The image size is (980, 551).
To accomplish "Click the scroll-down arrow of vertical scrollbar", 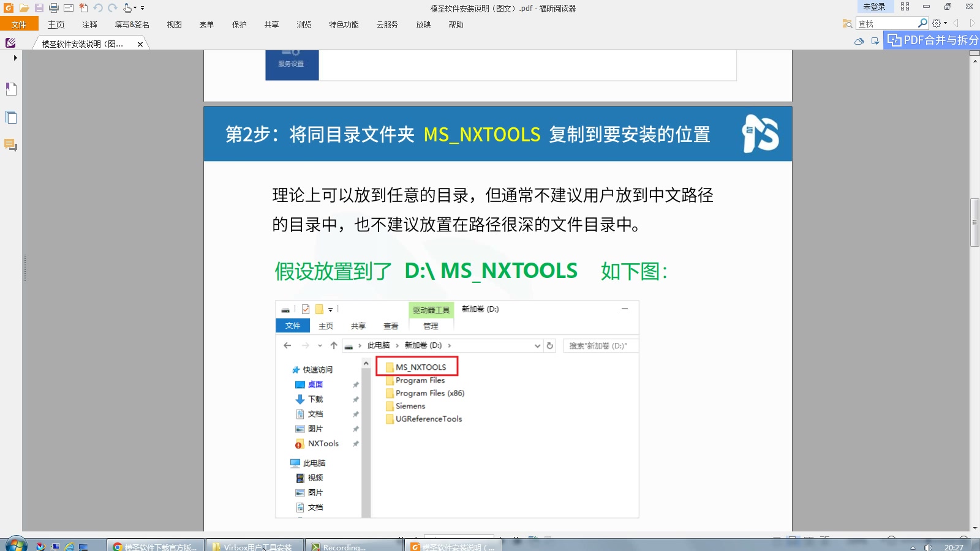I will (974, 527).
